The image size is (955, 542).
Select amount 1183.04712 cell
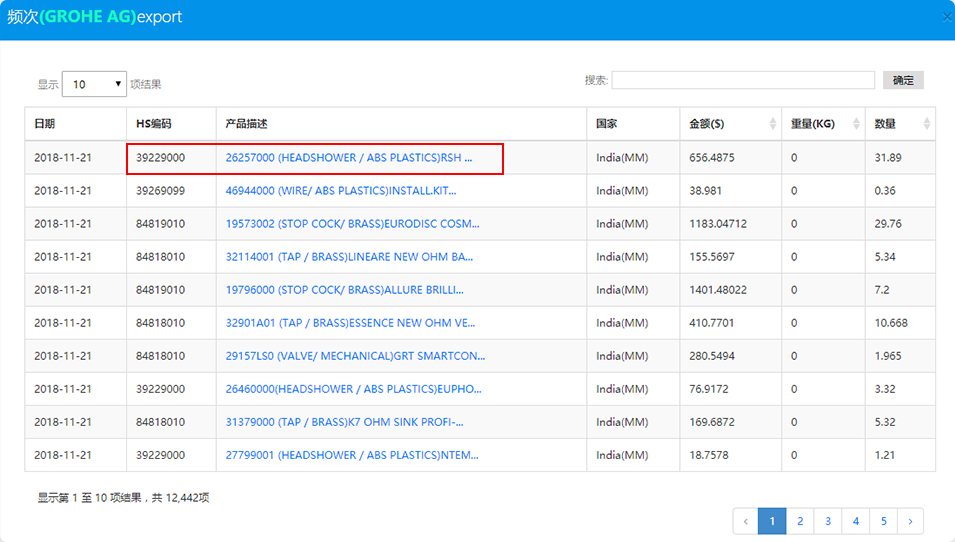click(x=731, y=223)
